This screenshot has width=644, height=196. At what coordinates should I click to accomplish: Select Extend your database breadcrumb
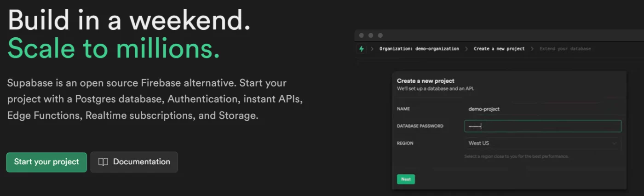[565, 49]
